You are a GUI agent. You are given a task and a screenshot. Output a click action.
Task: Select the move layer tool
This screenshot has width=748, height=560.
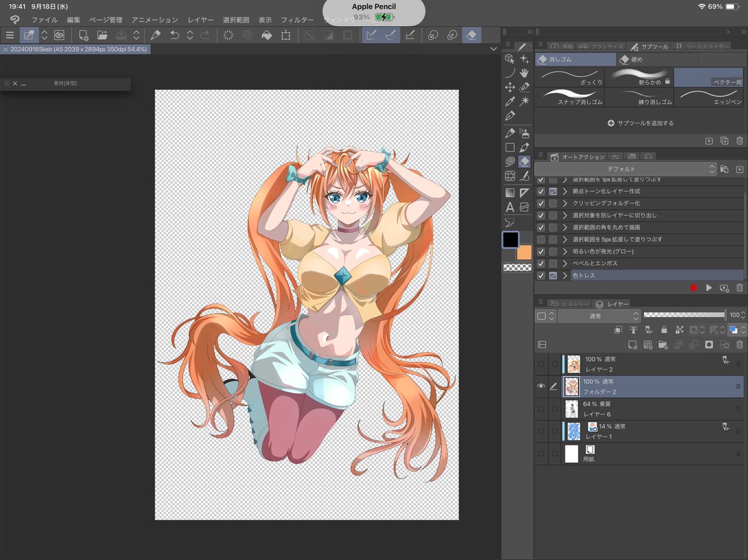pyautogui.click(x=510, y=87)
